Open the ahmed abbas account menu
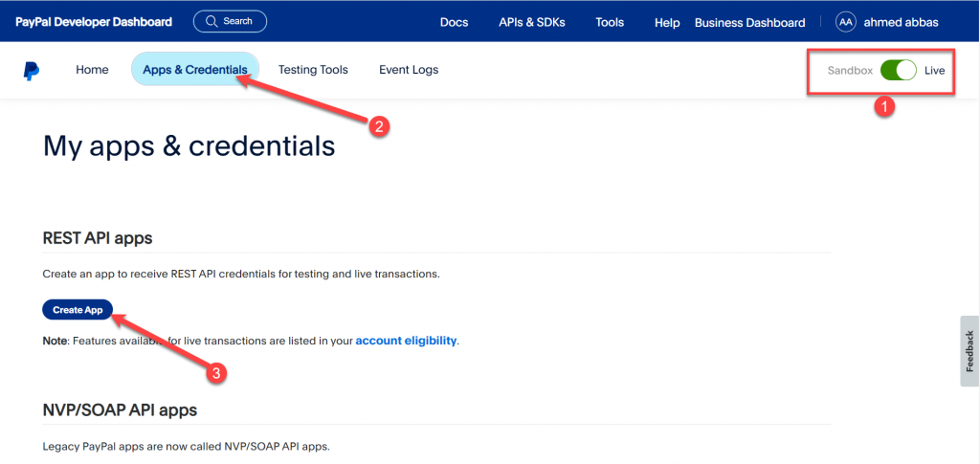Viewport: 980px width, 464px height. click(x=901, y=22)
